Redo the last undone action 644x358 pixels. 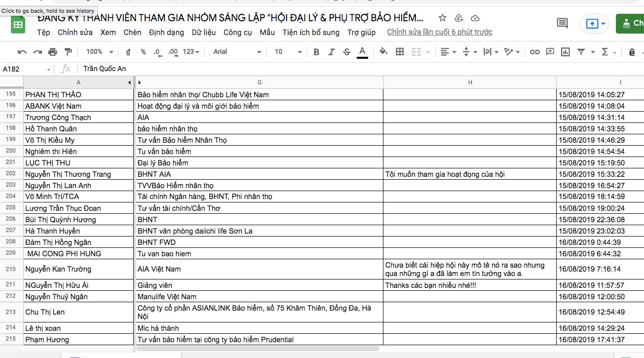[38, 52]
